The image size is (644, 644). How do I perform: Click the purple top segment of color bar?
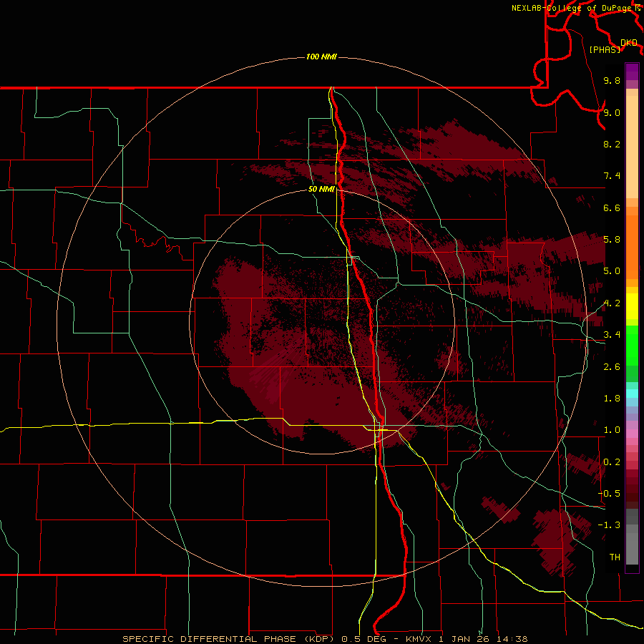(x=632, y=72)
